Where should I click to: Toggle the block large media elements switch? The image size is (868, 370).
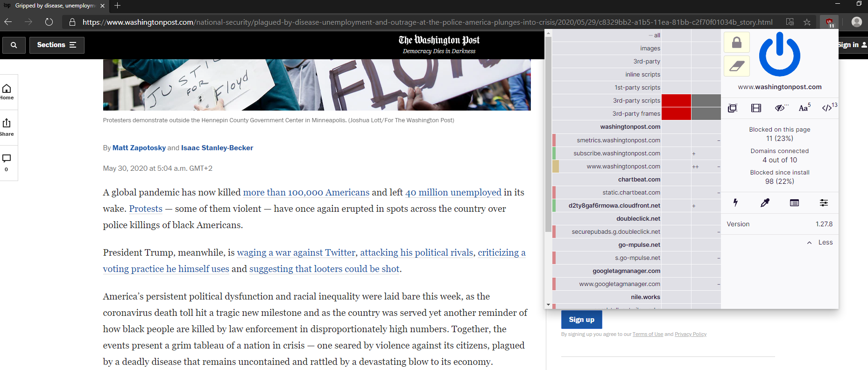tap(756, 108)
